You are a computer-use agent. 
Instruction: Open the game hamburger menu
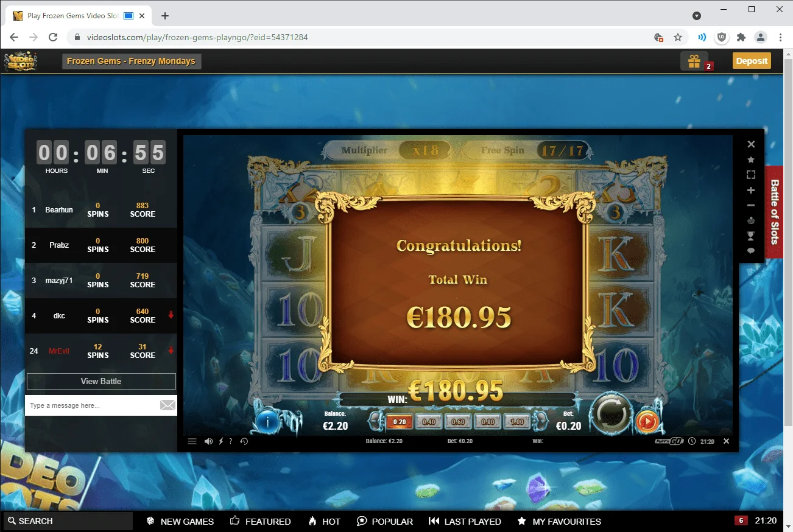pos(192,441)
